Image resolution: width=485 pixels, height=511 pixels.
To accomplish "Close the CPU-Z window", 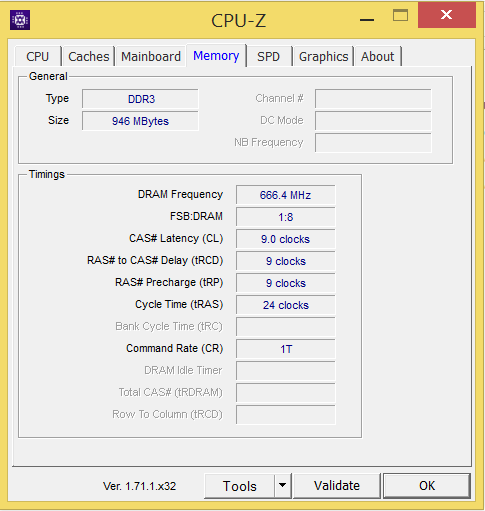I will click(447, 15).
